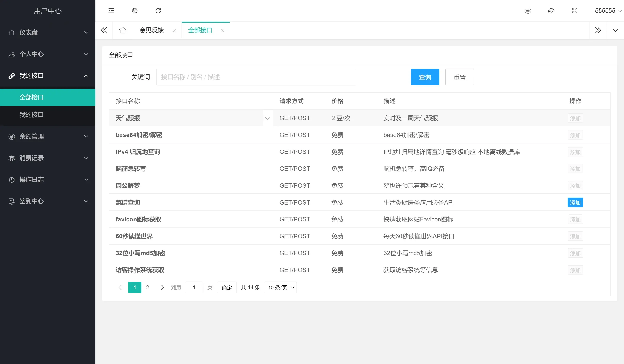Add the IPv4 归属地查询 interface
This screenshot has height=364, width=624.
tap(575, 152)
